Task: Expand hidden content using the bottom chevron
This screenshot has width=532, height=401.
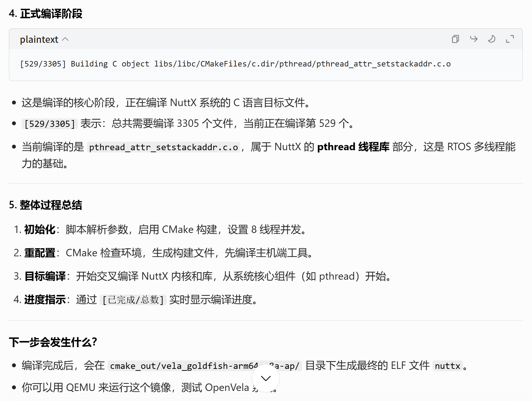Action: (266, 378)
